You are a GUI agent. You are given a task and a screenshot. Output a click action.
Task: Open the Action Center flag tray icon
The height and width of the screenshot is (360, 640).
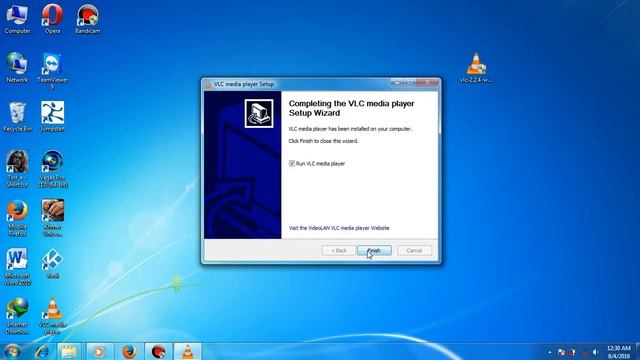(561, 352)
